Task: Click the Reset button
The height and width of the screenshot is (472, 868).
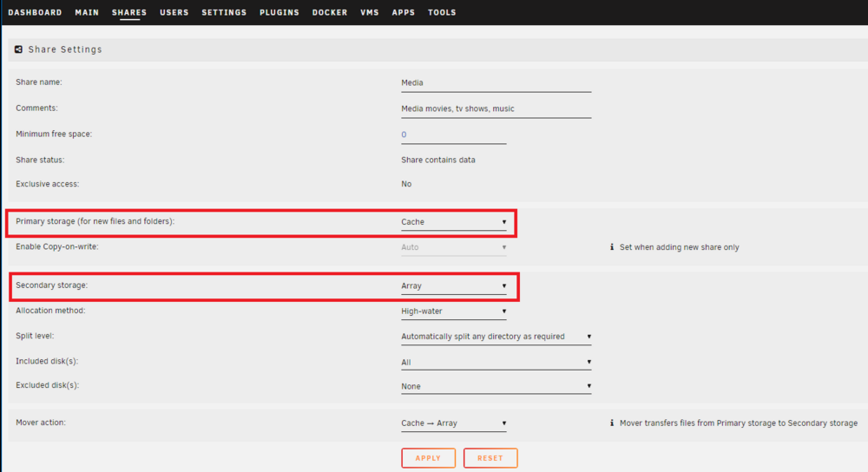Action: pyautogui.click(x=490, y=458)
